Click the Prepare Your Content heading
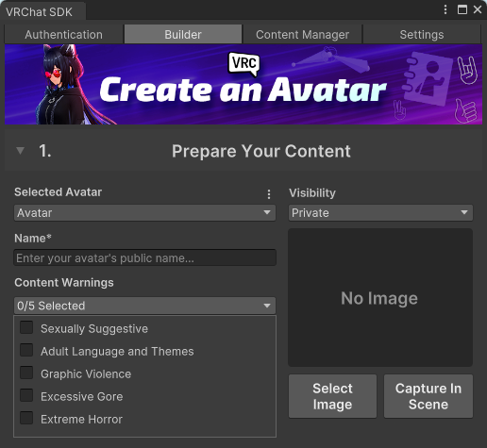This screenshot has width=487, height=448. click(x=261, y=151)
